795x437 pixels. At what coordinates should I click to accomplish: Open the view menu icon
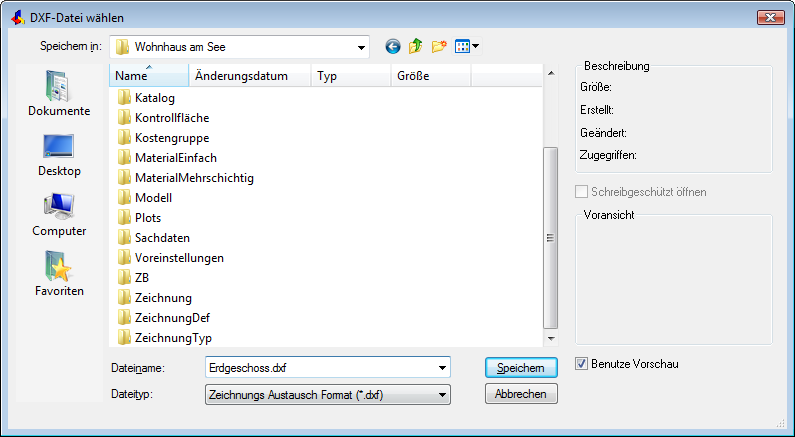467,47
